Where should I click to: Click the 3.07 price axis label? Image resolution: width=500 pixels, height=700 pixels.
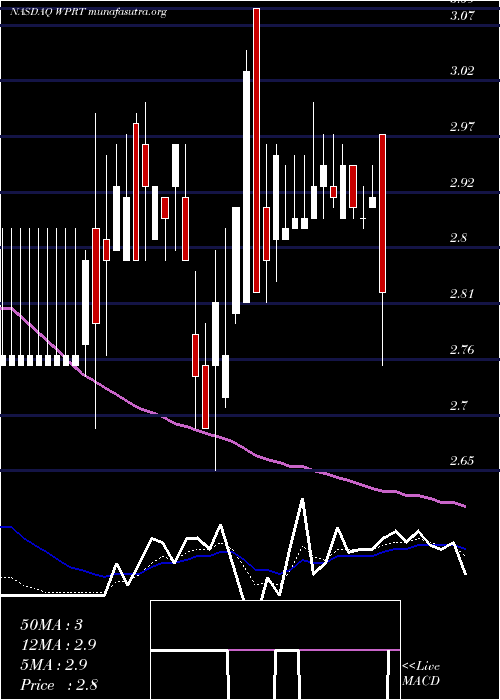462,15
